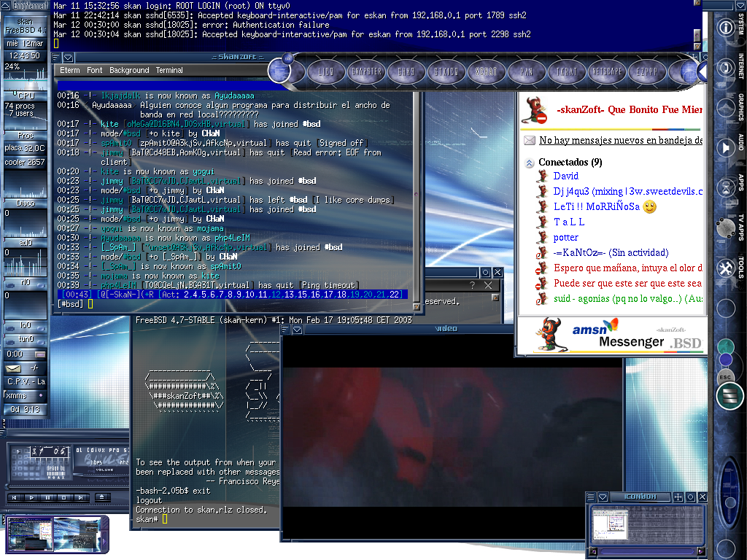The image size is (747, 560).
Task: Open the TV Apps icon in the sidebar
Action: coord(726,227)
